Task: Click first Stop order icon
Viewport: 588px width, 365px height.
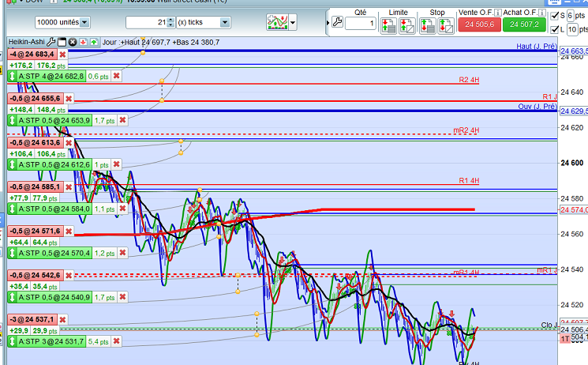Action: pos(428,26)
